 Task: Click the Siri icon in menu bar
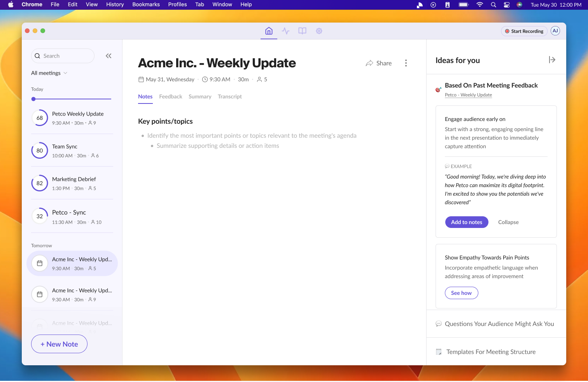coord(520,5)
